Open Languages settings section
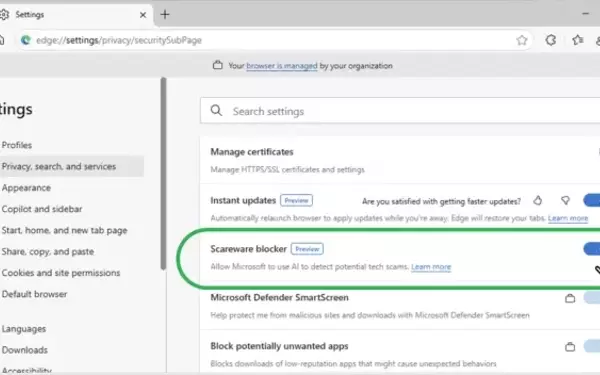Screen dimensions: 600x375 click(x=24, y=329)
